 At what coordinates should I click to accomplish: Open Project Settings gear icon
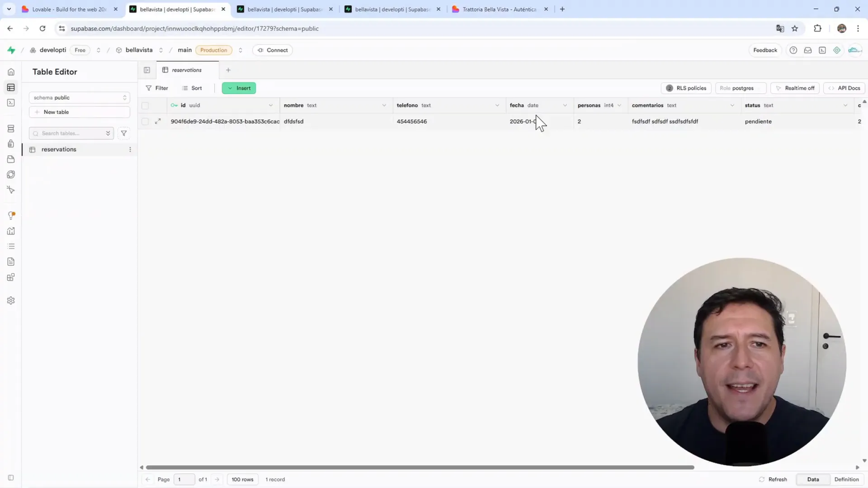(11, 300)
